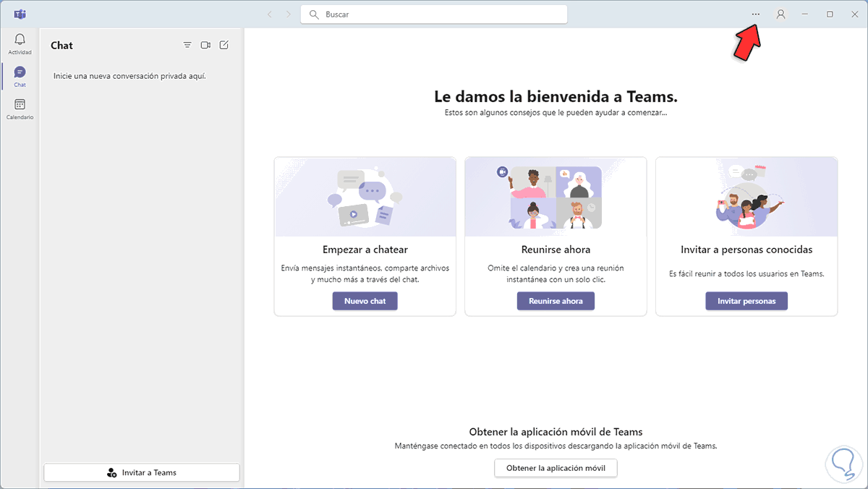Minimize the Teams window
Viewport: 868px width, 489px height.
click(805, 14)
